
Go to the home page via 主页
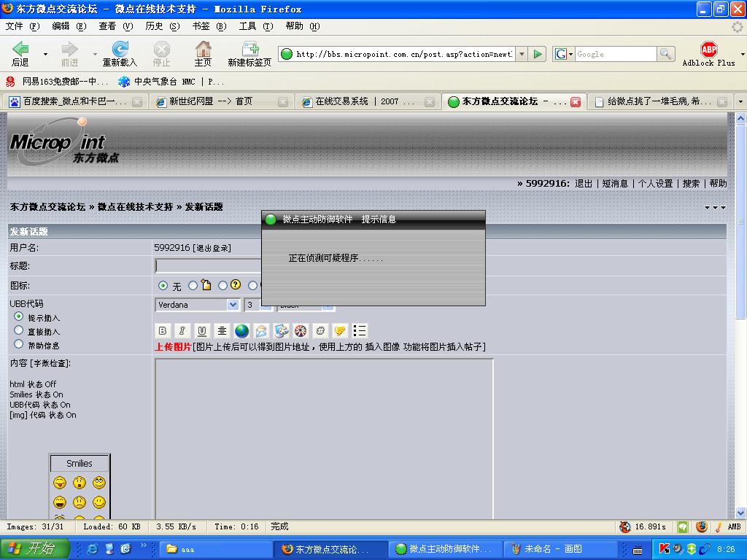coord(203,54)
